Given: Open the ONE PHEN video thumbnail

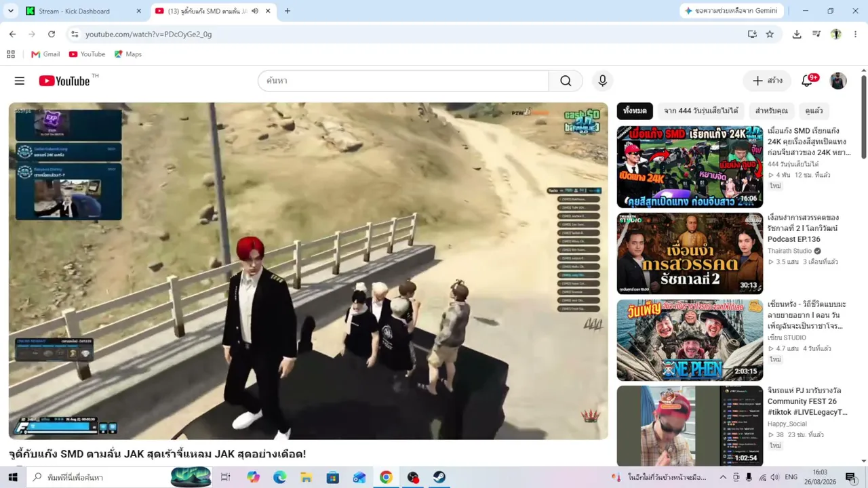Looking at the screenshot, I should [x=690, y=340].
